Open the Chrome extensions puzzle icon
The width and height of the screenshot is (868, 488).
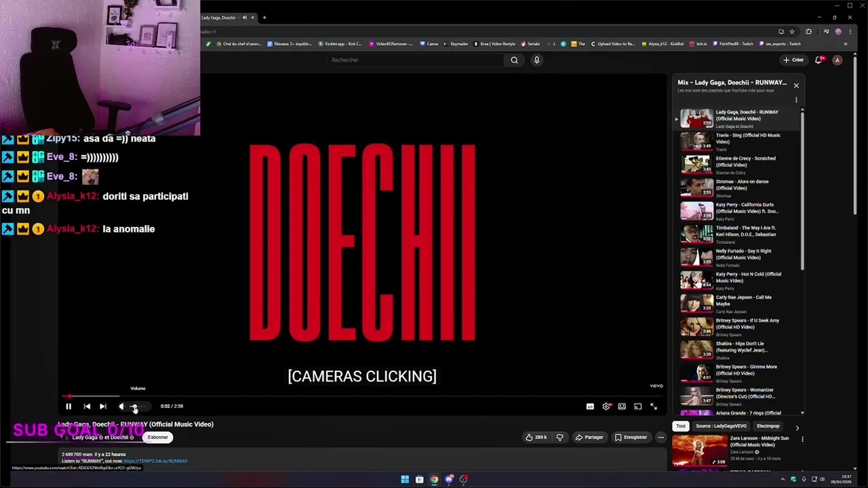[x=808, y=31]
